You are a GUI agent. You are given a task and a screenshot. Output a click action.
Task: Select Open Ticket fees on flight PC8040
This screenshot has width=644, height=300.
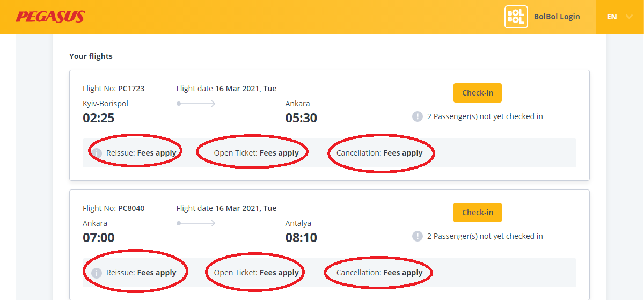click(x=256, y=273)
